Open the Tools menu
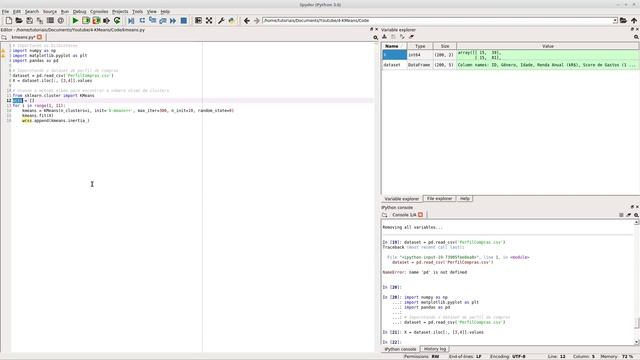Viewport: 640px width, 360px height. [138, 11]
